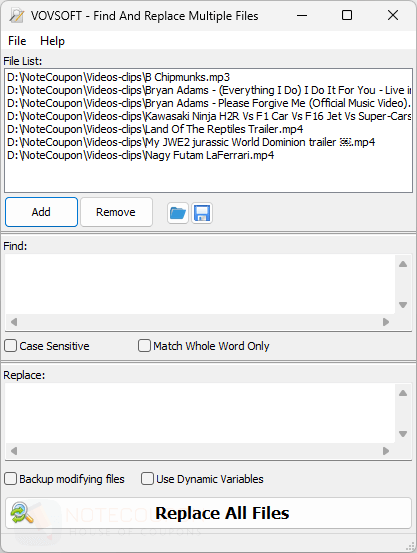Close the VOVSOFT window
The width and height of the screenshot is (417, 553).
tap(393, 16)
